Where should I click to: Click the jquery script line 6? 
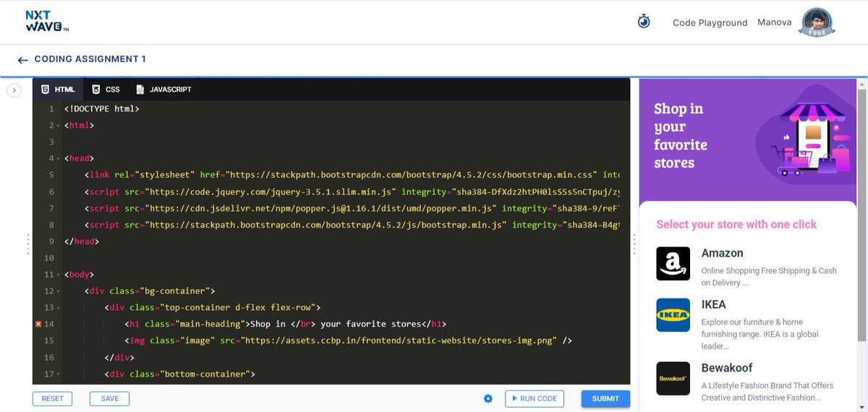[352, 192]
